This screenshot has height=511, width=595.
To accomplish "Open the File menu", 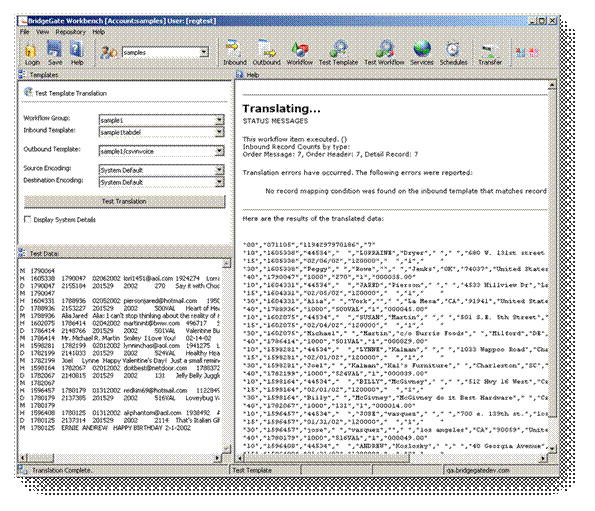I will [x=25, y=32].
